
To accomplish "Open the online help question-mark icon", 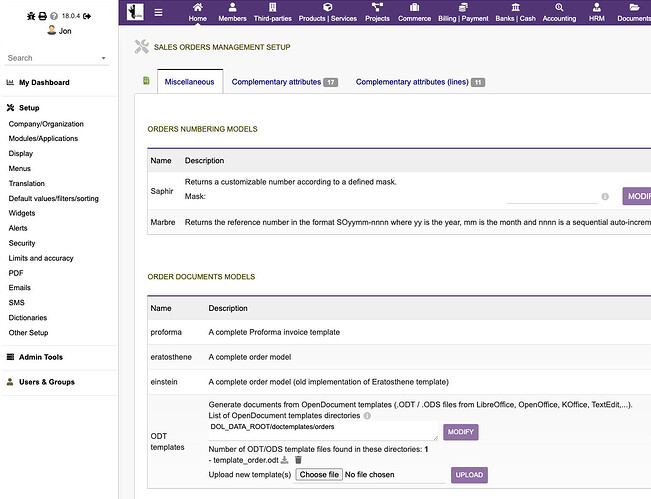I will [x=54, y=16].
